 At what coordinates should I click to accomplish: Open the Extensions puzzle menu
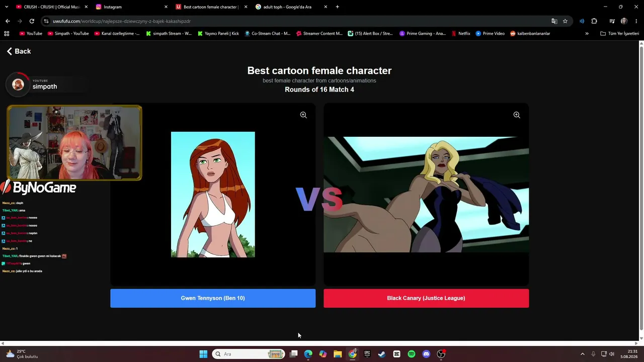tap(594, 21)
